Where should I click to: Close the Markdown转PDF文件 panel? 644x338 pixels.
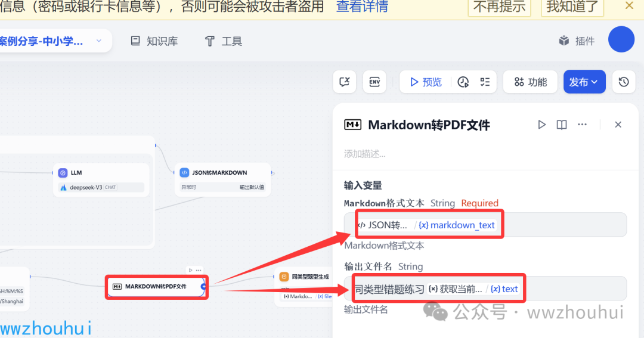click(618, 125)
